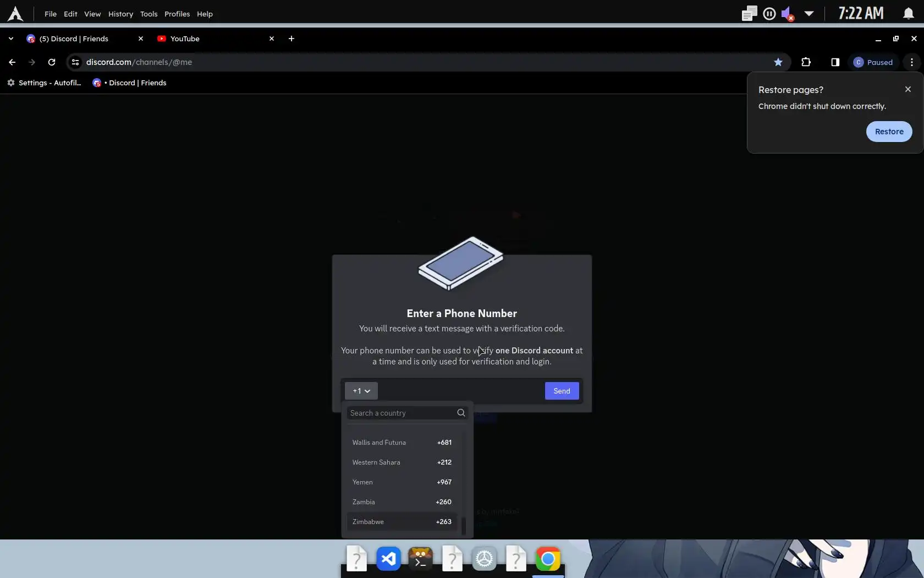
Task: Switch to the YouTube tab
Action: pos(216,39)
